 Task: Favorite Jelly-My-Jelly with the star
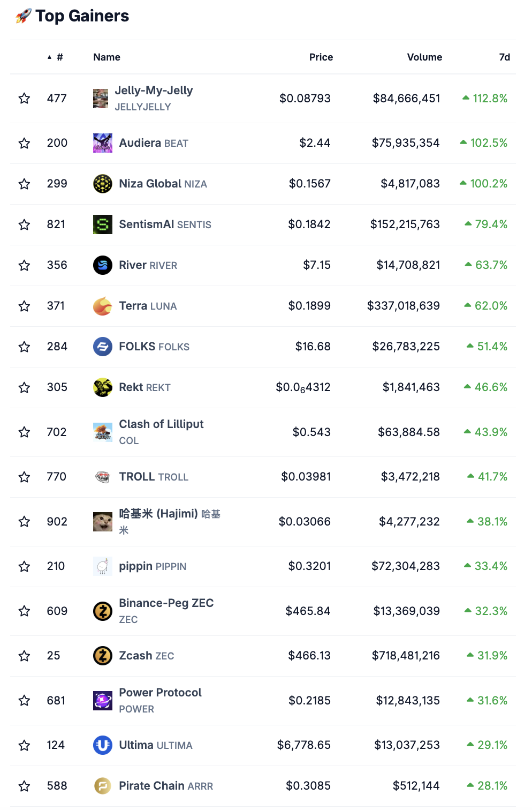(x=24, y=99)
